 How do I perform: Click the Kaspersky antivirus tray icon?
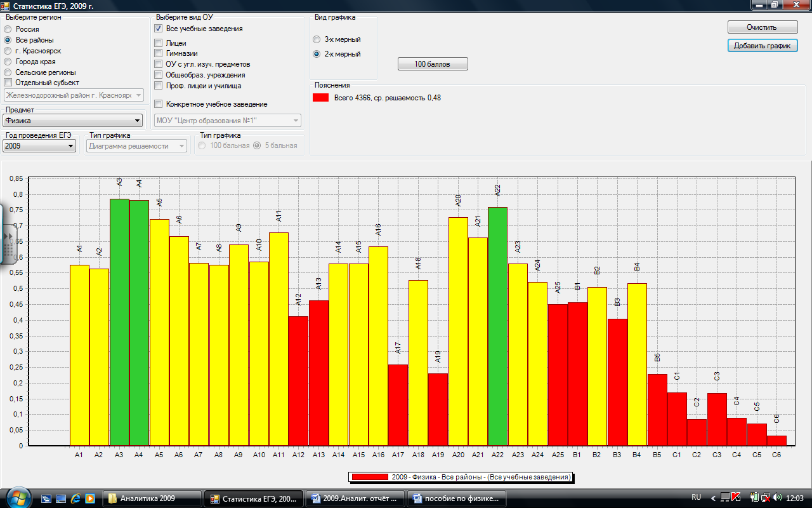737,498
